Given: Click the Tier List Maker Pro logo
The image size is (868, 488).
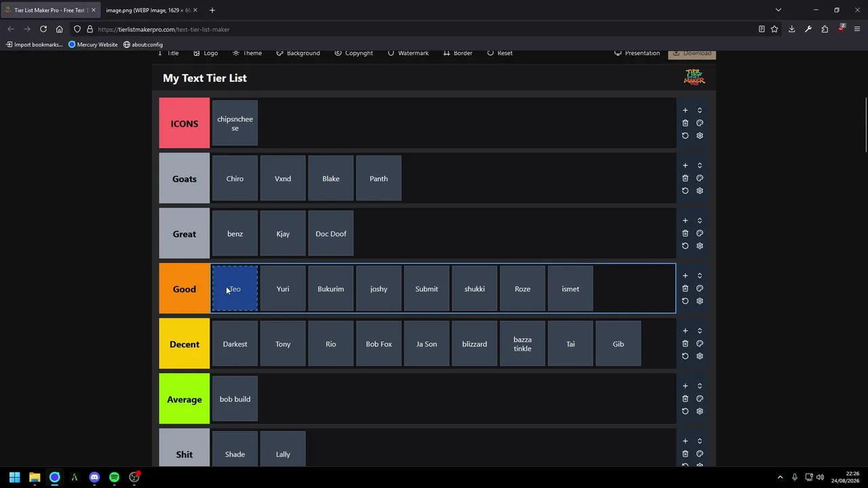Looking at the screenshot, I should point(694,77).
